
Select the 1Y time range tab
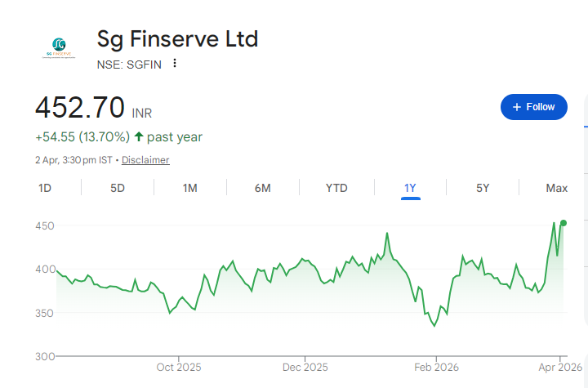coord(410,188)
